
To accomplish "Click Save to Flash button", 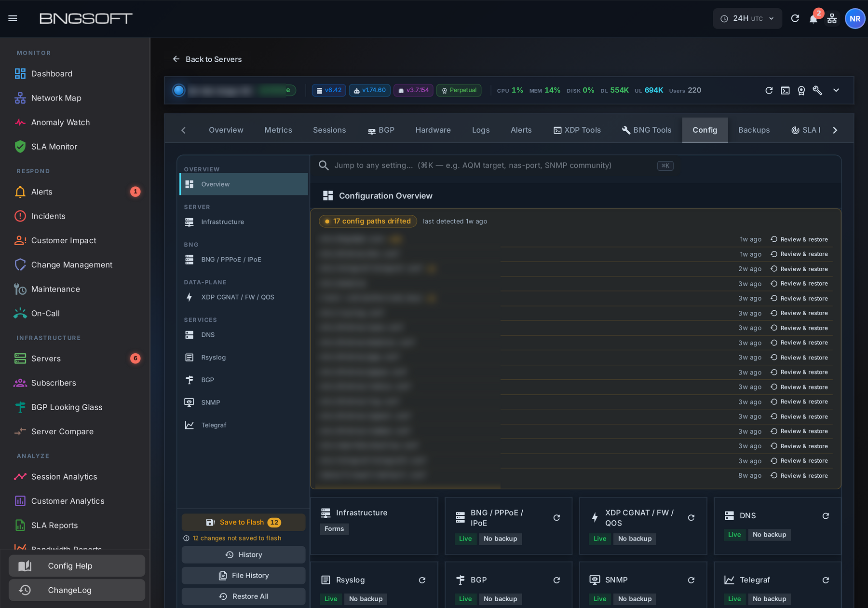I will coord(244,522).
